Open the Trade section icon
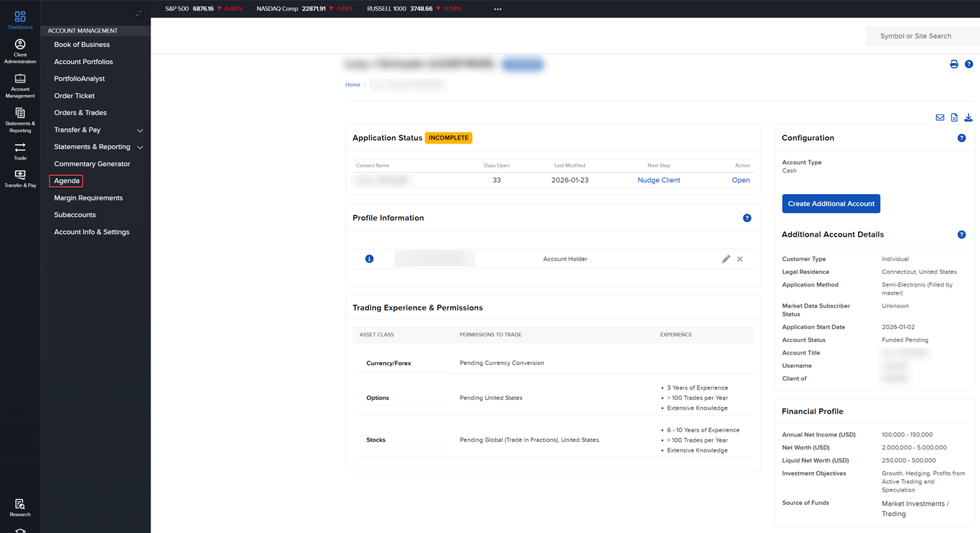 pyautogui.click(x=20, y=151)
